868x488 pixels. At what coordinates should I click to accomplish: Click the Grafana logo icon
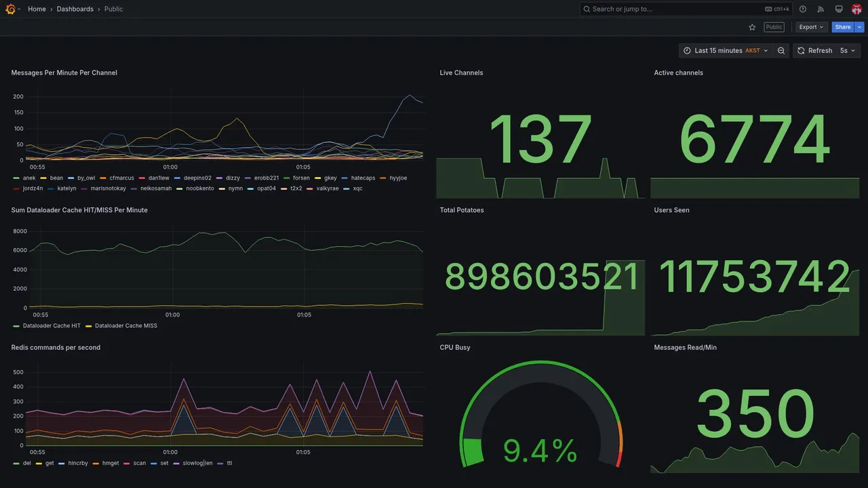[10, 9]
